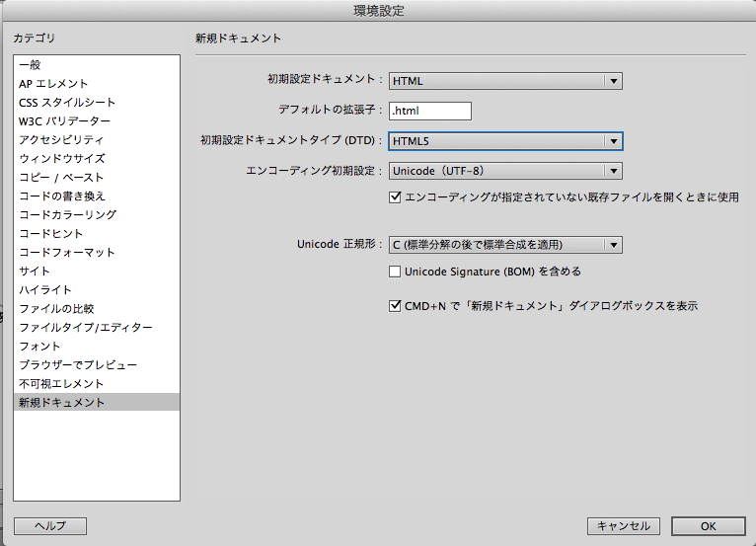
Task: Open the 初期設定ドキュメント HTML dropdown
Action: coord(505,81)
